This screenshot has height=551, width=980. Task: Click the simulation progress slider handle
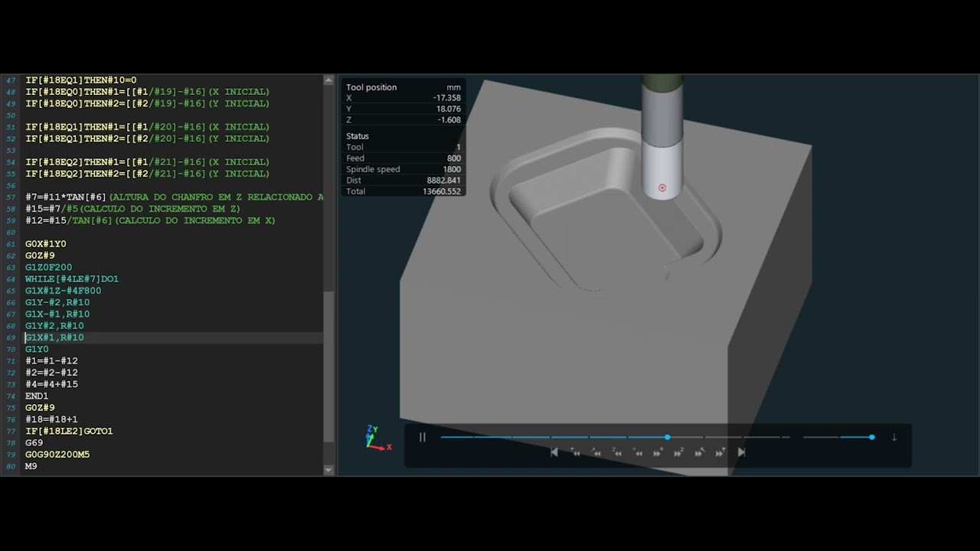[x=668, y=437]
